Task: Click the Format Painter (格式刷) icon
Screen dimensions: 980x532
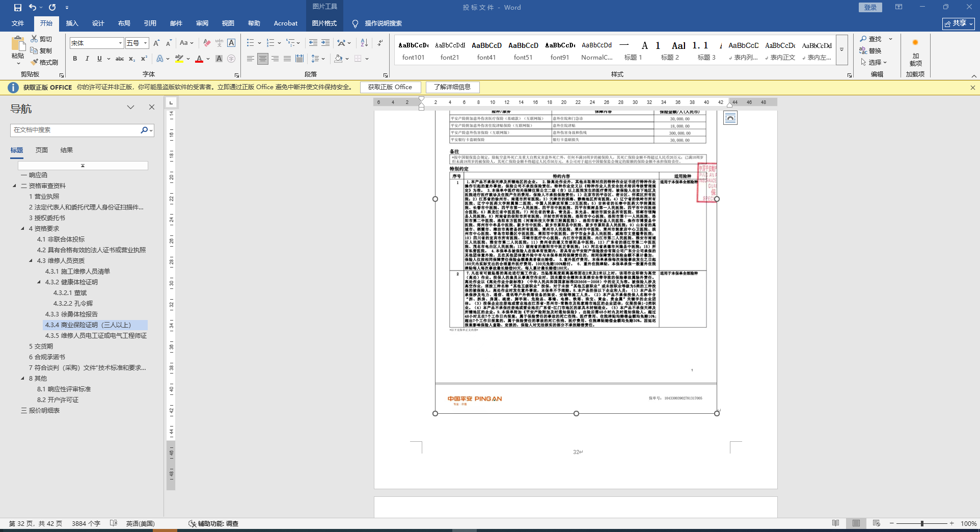Action: click(x=44, y=62)
